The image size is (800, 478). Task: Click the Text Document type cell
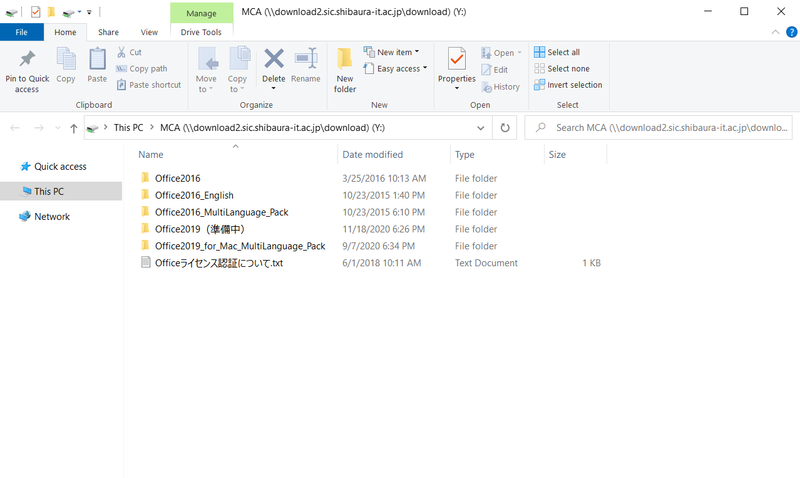point(486,263)
